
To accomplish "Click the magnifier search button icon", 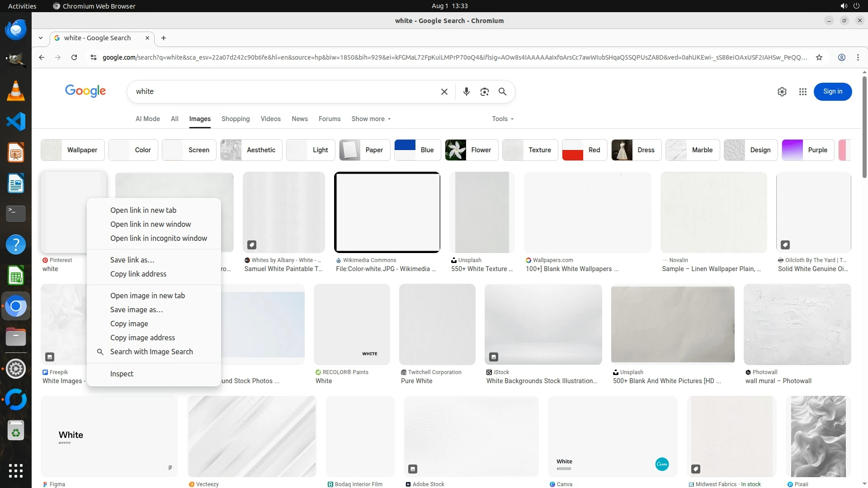I will pos(502,92).
